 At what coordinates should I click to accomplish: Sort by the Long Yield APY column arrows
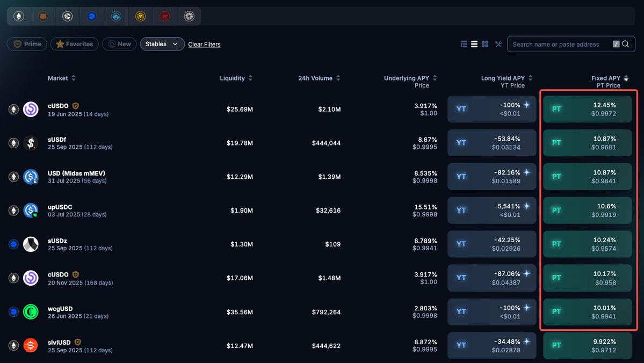click(x=530, y=78)
